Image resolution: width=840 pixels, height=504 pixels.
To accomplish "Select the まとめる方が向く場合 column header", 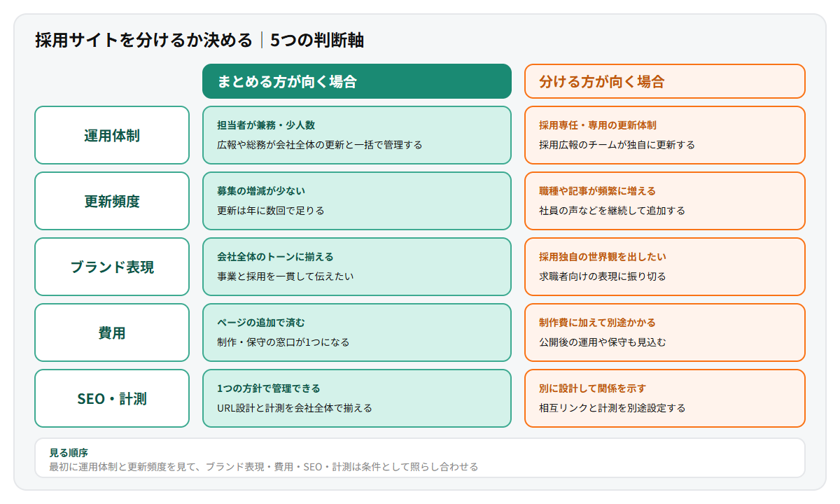I will coord(357,81).
